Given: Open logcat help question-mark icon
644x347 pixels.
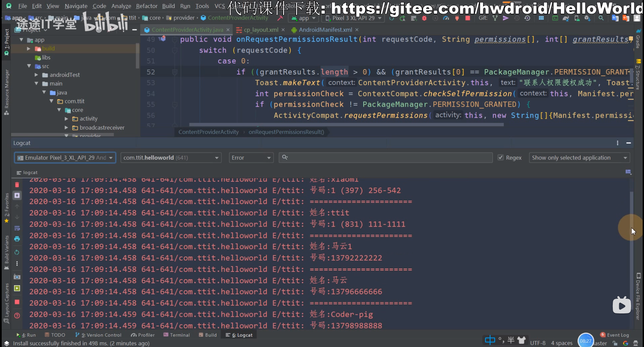Looking at the screenshot, I should click(17, 316).
